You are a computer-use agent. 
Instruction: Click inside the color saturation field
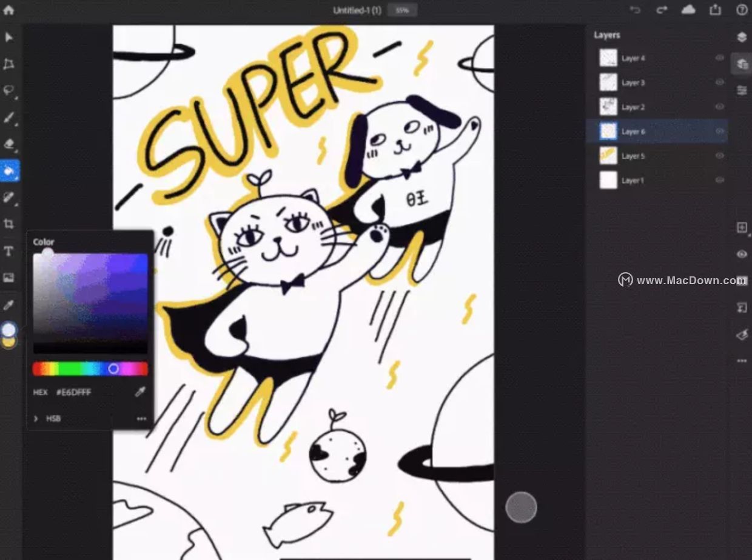pyautogui.click(x=90, y=303)
